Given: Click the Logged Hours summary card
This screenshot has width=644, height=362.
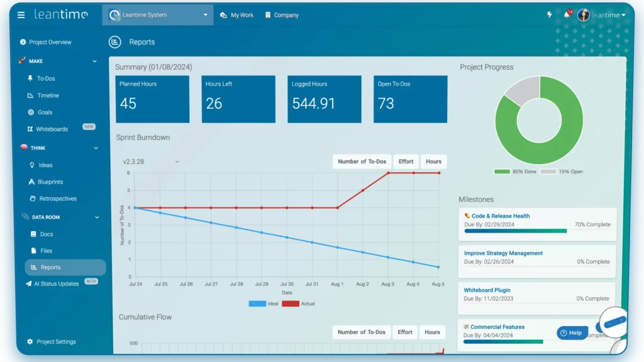Looking at the screenshot, I should [325, 99].
